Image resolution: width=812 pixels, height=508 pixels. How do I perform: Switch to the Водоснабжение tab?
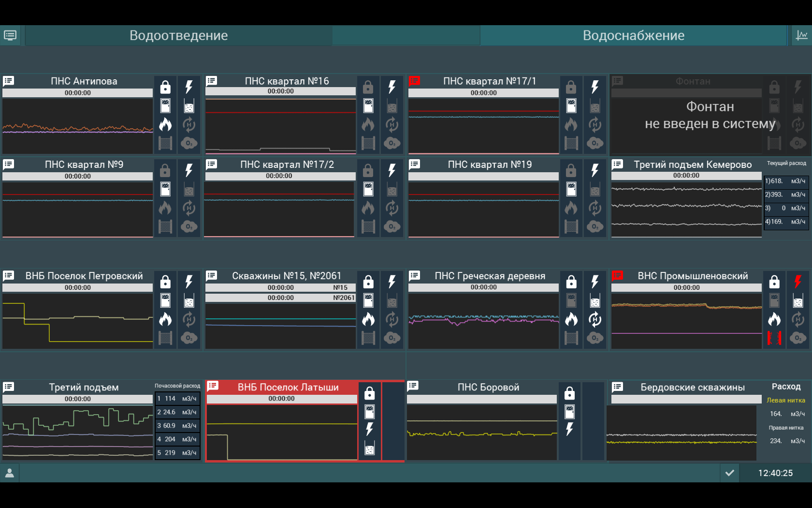tap(633, 35)
